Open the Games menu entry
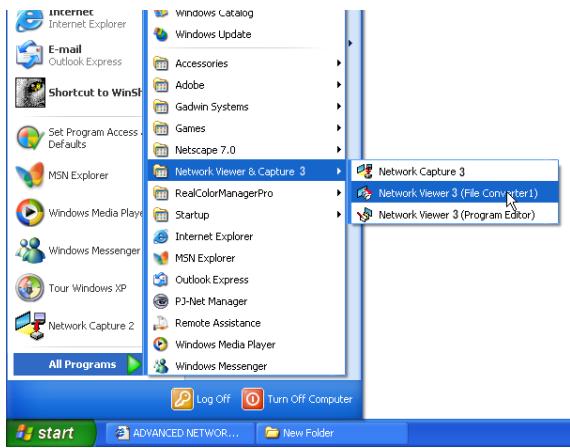The height and width of the screenshot is (448, 570). pos(246,128)
